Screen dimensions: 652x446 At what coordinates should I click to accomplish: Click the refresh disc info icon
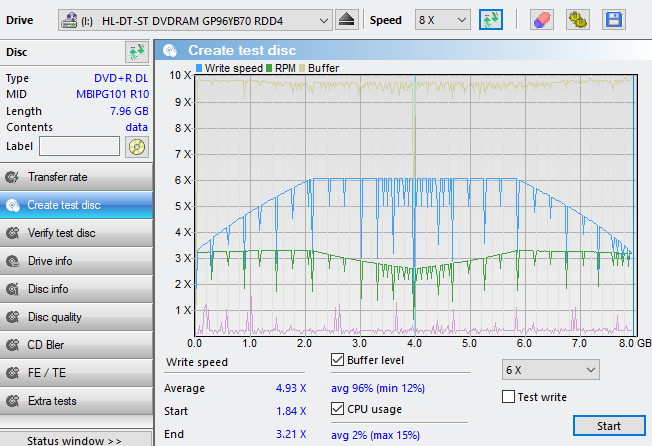[136, 52]
